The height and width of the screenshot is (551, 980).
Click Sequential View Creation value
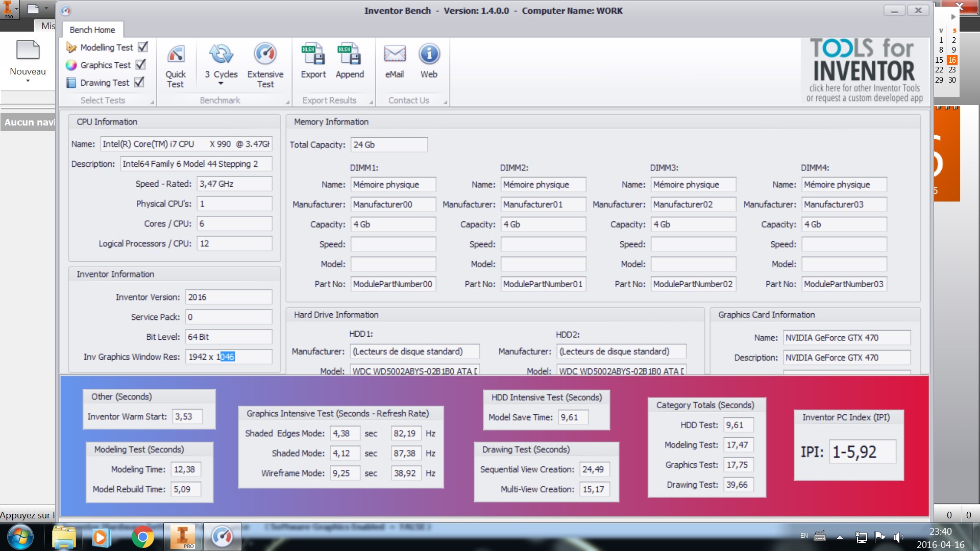(x=594, y=469)
